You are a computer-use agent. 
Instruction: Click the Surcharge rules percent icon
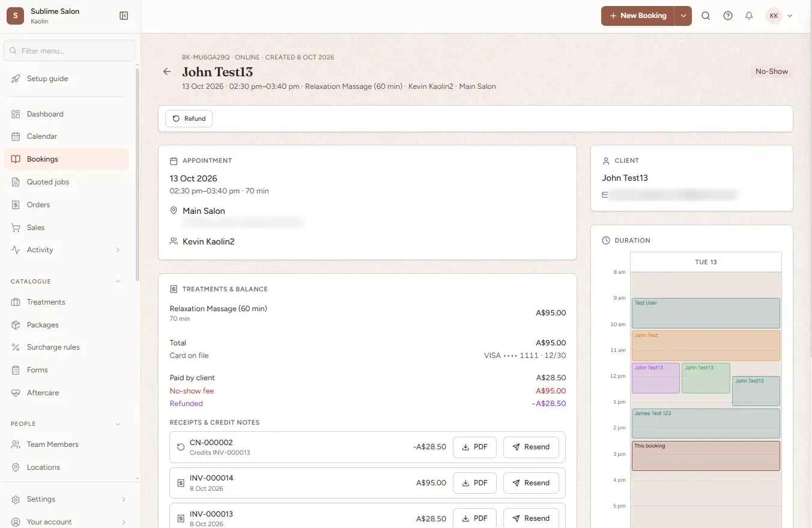(16, 347)
